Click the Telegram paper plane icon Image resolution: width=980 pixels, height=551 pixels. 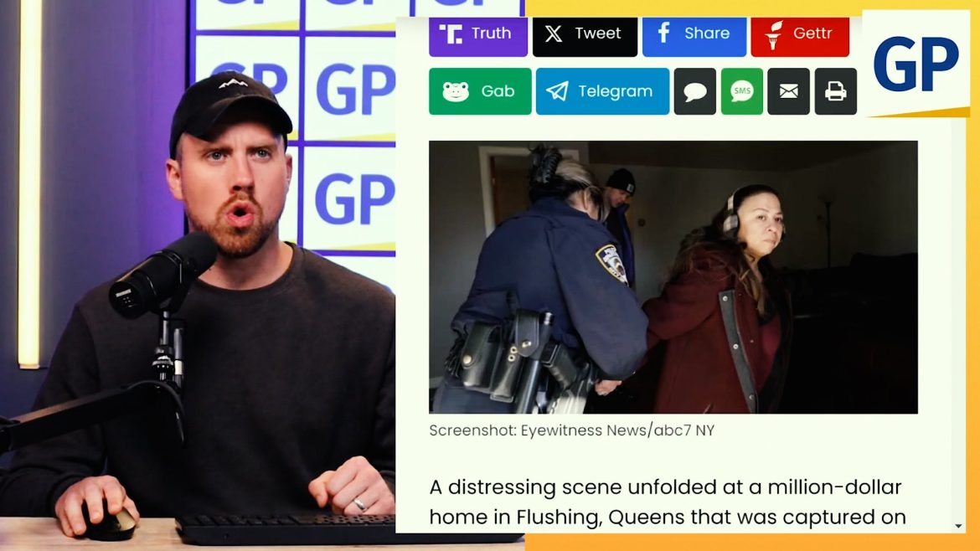[557, 91]
